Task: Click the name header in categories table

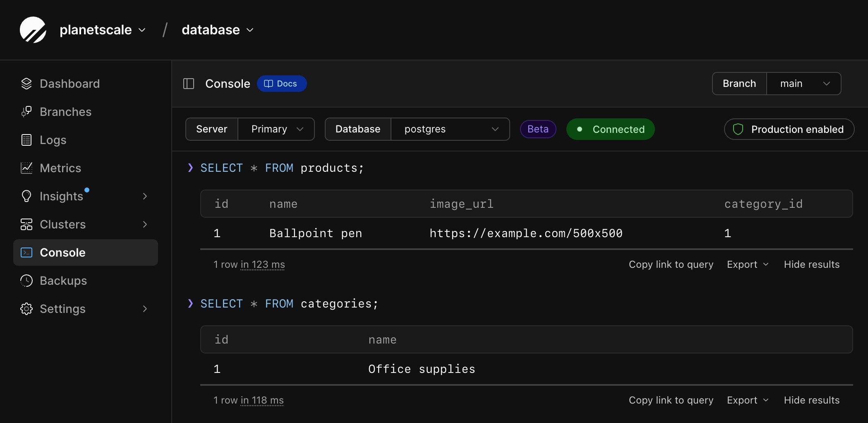Action: click(382, 340)
